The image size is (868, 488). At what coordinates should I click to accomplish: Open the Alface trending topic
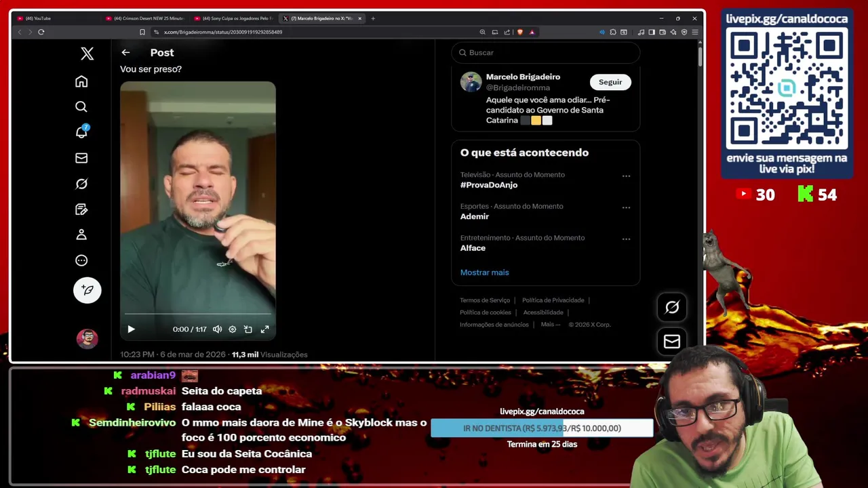pos(473,248)
